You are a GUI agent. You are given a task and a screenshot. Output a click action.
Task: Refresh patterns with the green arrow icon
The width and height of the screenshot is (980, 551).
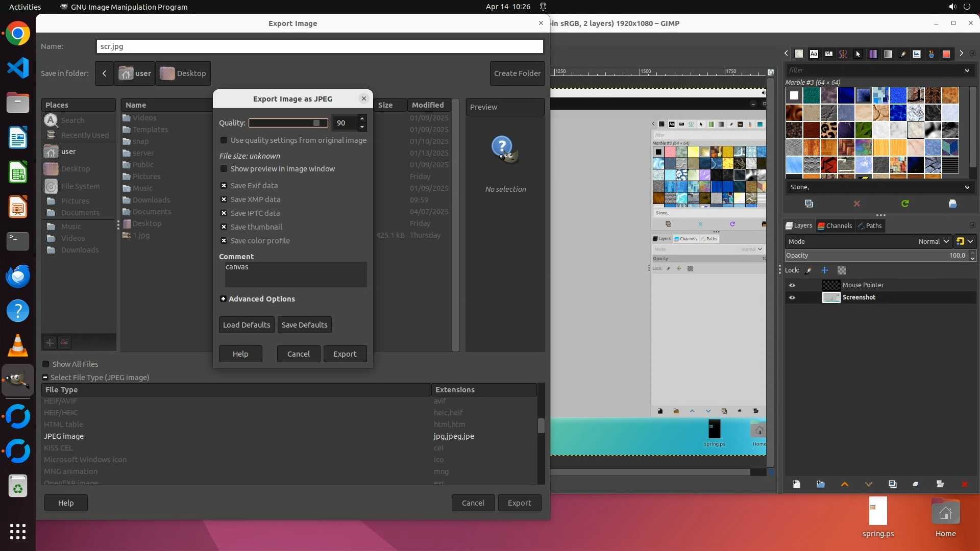[904, 204]
